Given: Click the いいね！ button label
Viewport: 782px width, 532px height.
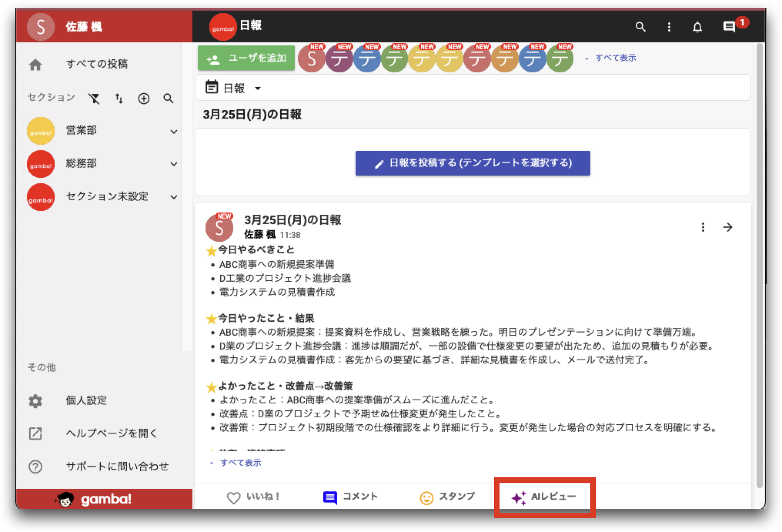Looking at the screenshot, I should click(x=263, y=497).
